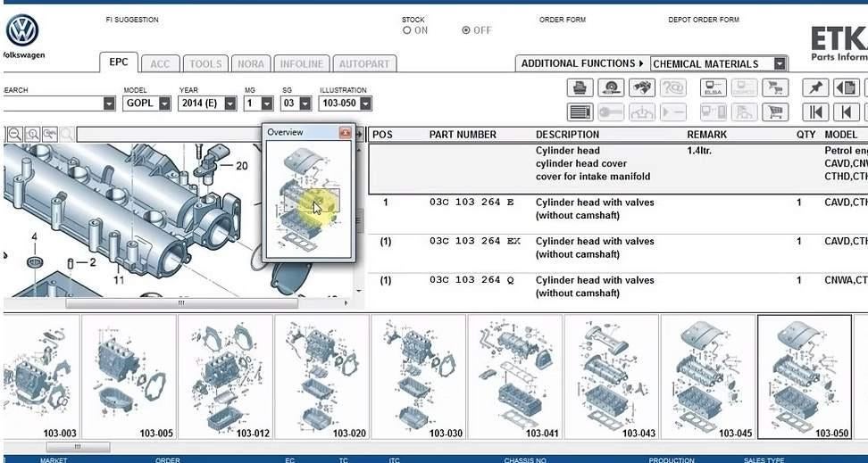Switch to the AUTOPART tab
The width and height of the screenshot is (868, 463).
[364, 64]
